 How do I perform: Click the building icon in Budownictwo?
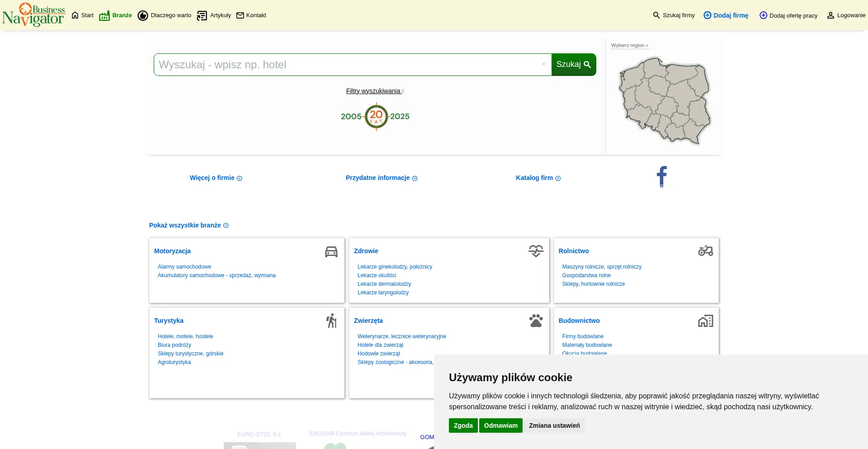tap(705, 321)
